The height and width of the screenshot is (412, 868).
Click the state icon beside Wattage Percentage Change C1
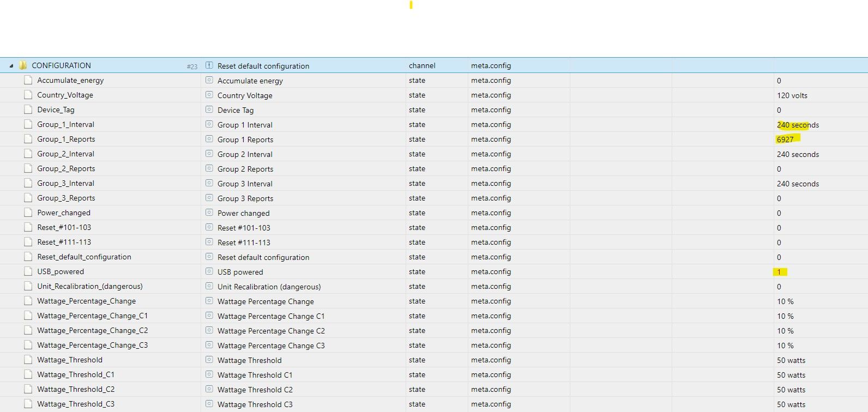[x=209, y=316]
